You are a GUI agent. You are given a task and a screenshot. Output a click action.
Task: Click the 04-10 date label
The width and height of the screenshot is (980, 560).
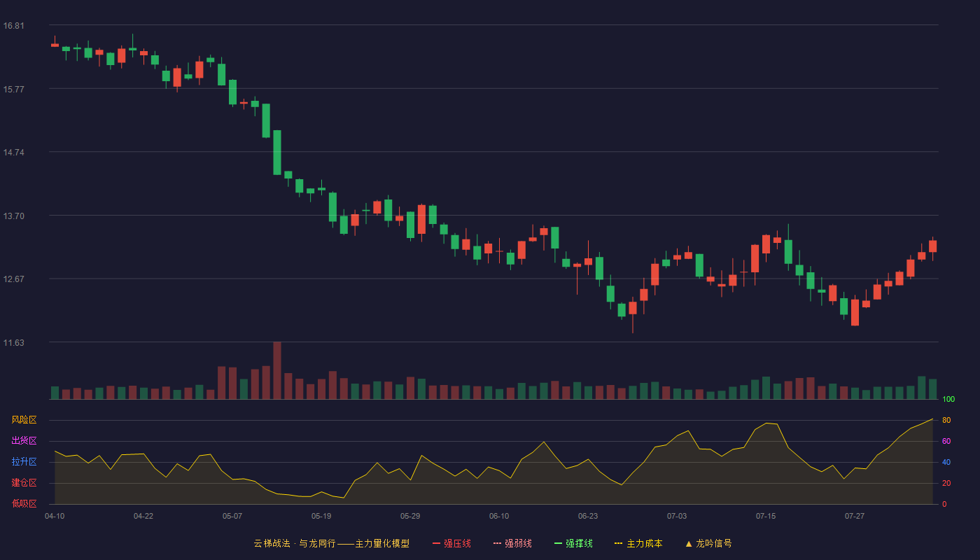pyautogui.click(x=55, y=516)
